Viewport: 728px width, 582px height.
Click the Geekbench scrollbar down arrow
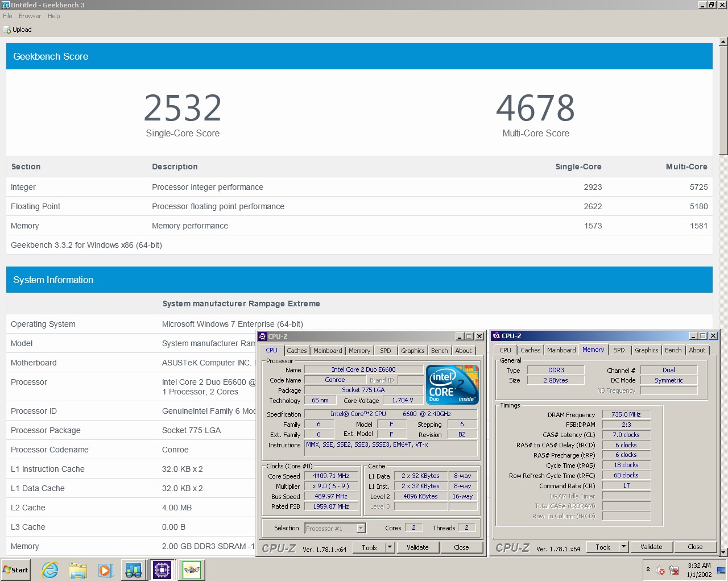[x=723, y=552]
